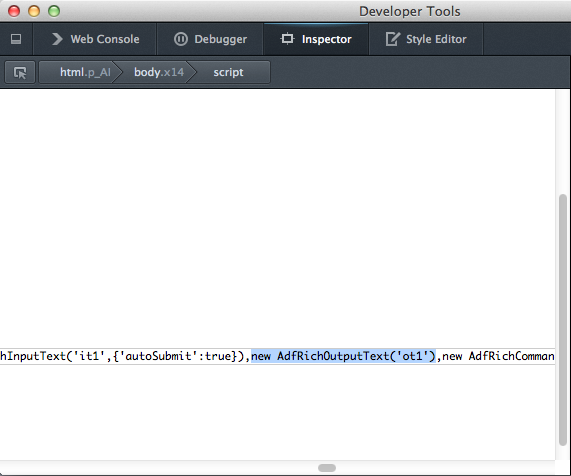Click the Debugger pause icon
Image resolution: width=571 pixels, height=476 pixels.
(x=181, y=39)
